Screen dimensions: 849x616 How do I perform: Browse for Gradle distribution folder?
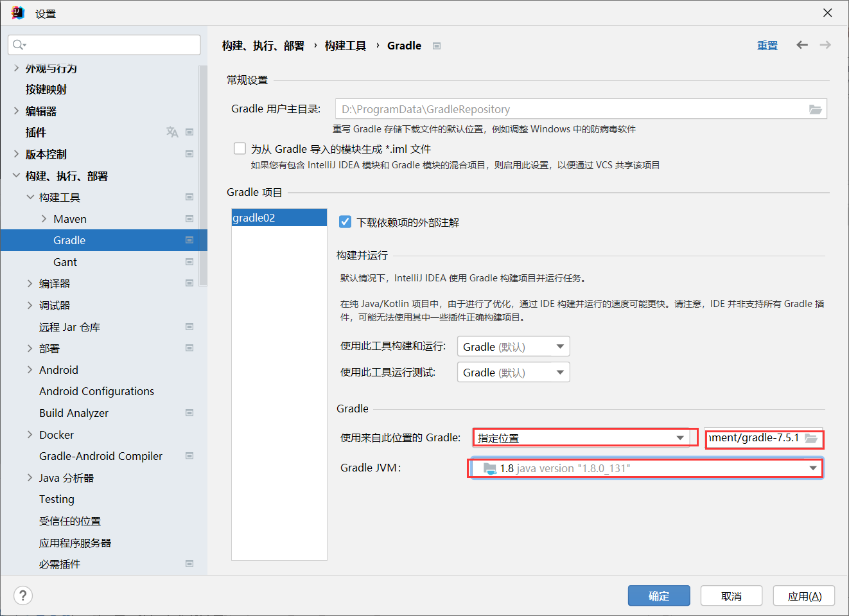811,438
